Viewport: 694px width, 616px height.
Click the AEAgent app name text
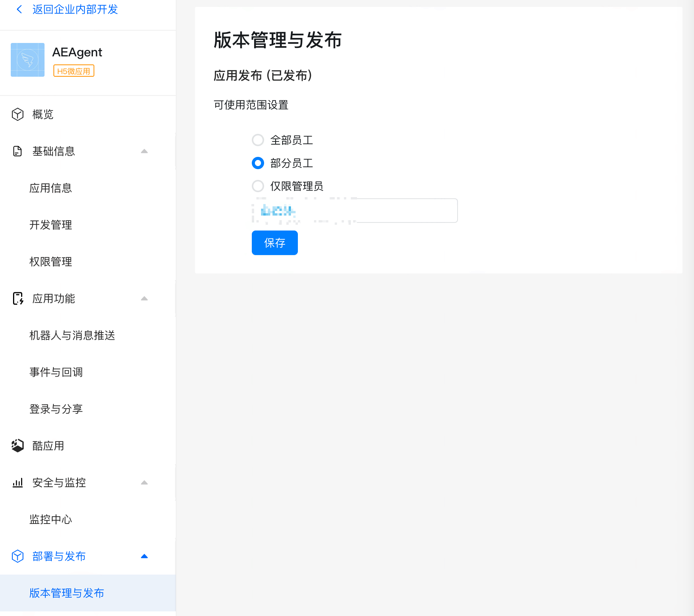pyautogui.click(x=77, y=52)
